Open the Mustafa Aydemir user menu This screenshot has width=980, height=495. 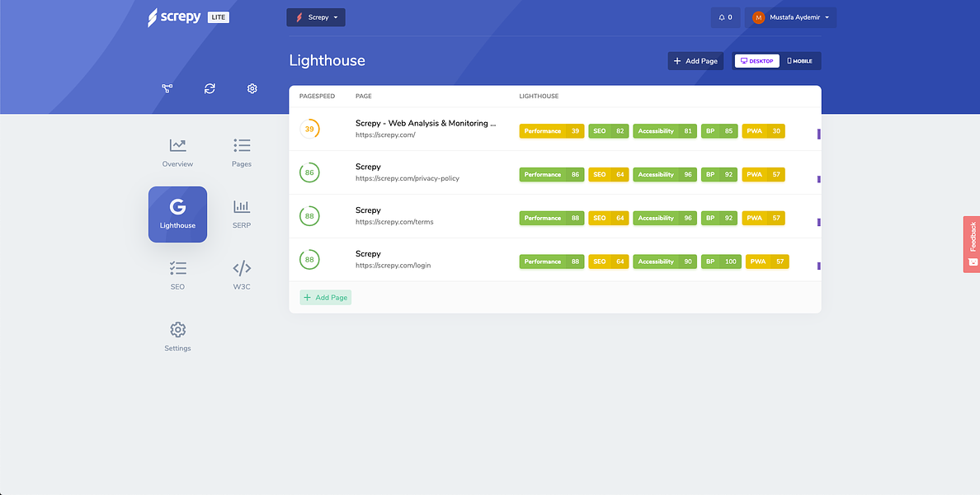[x=790, y=17]
